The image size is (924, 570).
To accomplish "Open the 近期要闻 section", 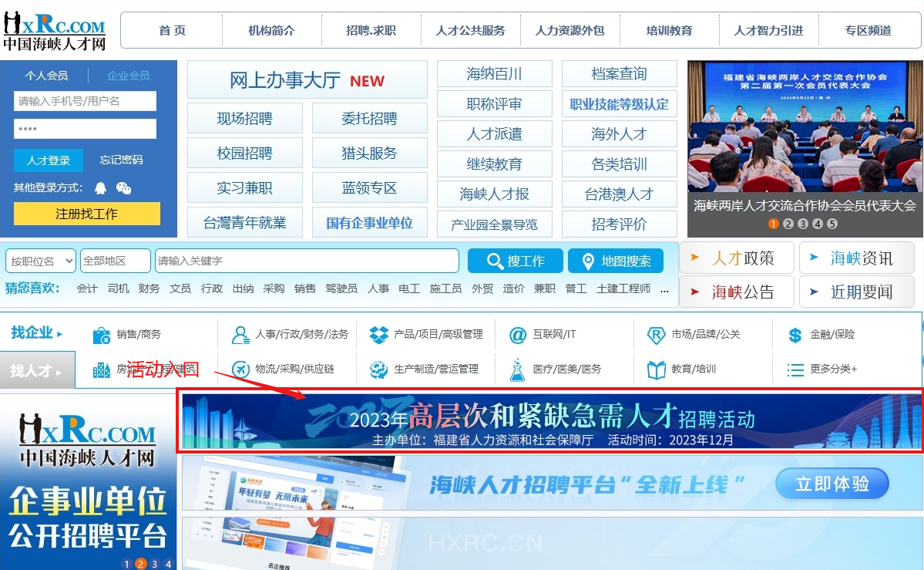I will click(857, 292).
